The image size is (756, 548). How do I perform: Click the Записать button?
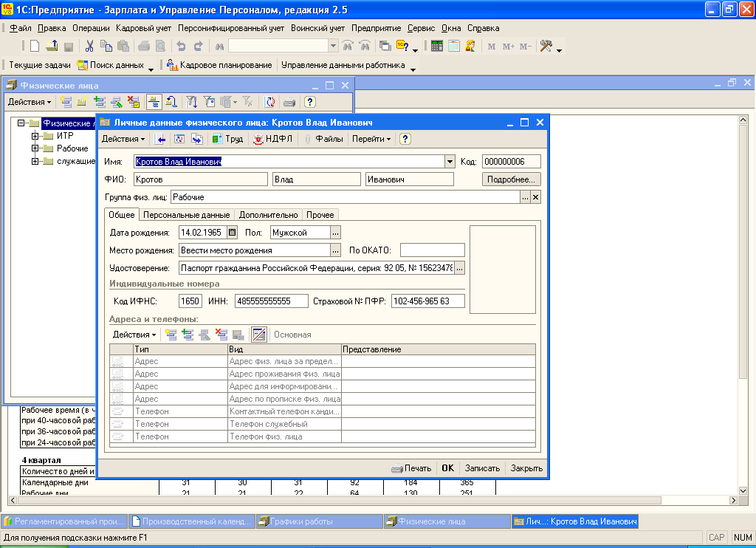[x=482, y=468]
